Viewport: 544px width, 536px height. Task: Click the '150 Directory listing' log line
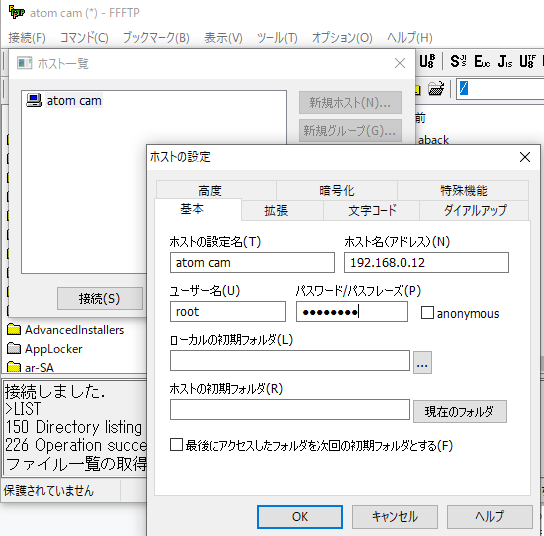74,427
